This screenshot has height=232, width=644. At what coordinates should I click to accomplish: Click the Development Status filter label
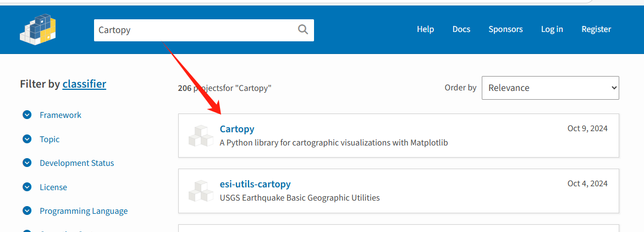pyautogui.click(x=77, y=163)
